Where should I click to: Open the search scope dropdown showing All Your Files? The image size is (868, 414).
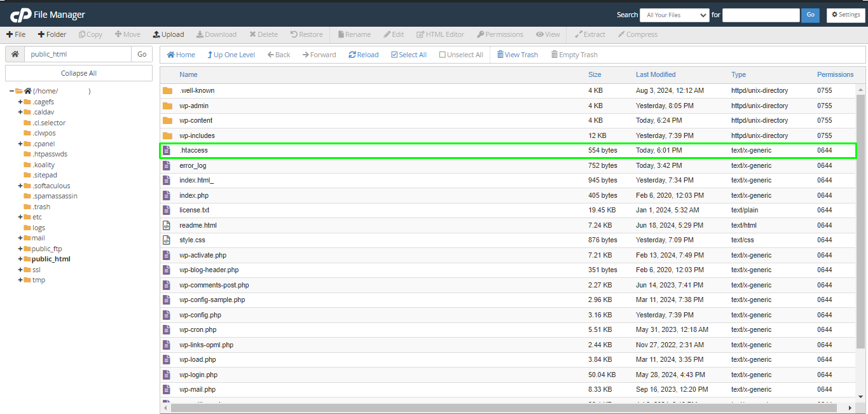tap(674, 14)
